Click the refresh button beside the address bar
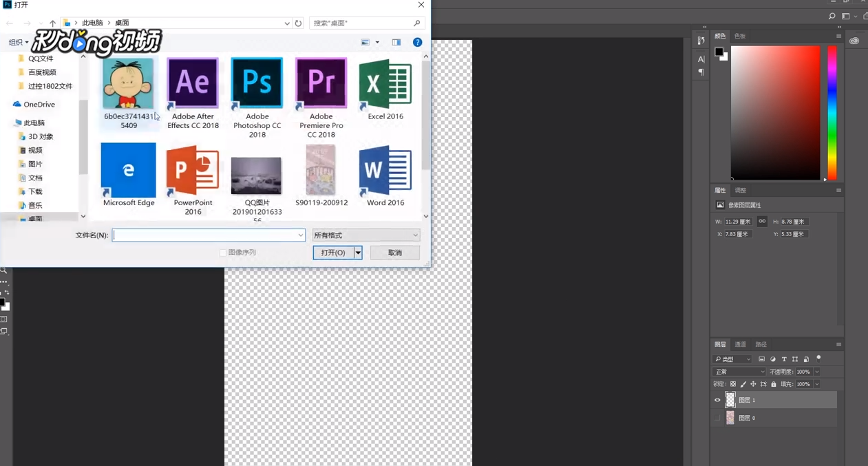Screen dimensions: 868x466 click(x=298, y=23)
